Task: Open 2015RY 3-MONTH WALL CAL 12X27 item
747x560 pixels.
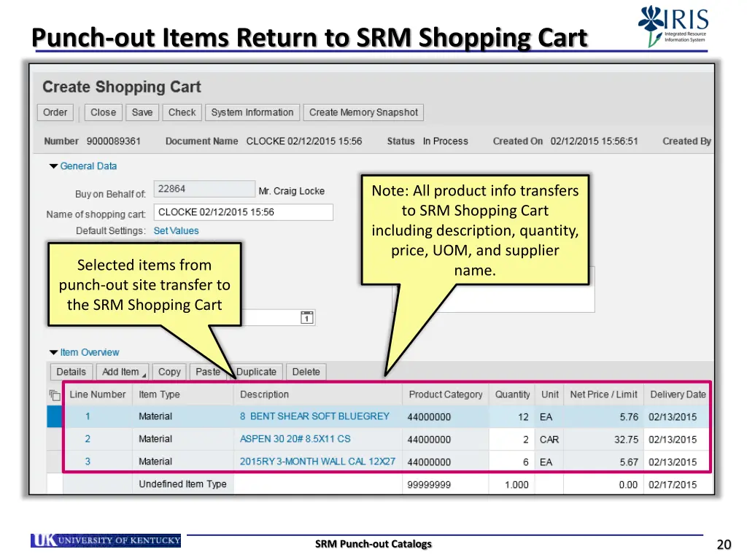Action: (x=317, y=462)
